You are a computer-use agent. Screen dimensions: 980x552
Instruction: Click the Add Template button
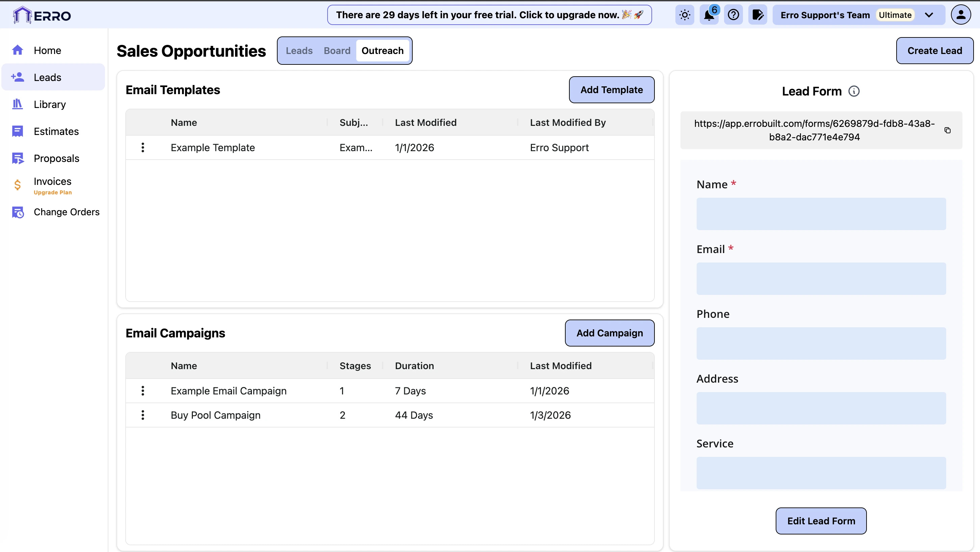(x=611, y=90)
